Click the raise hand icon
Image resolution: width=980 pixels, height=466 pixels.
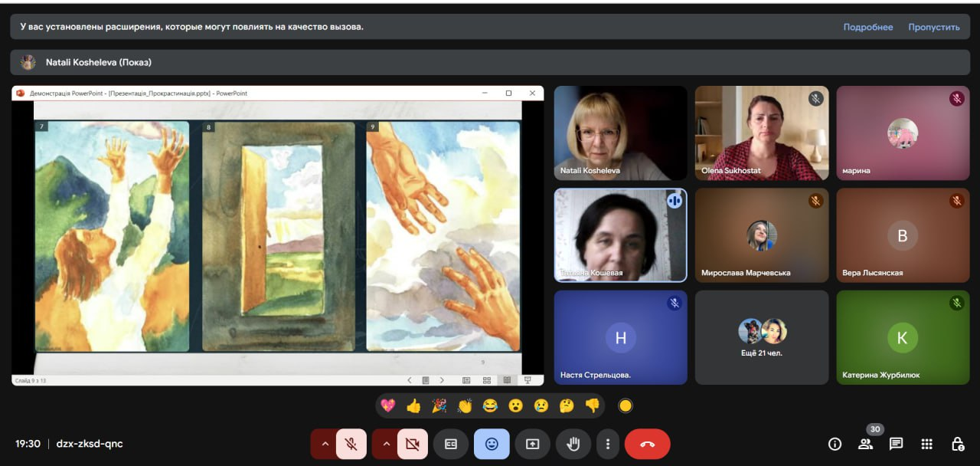(572, 444)
